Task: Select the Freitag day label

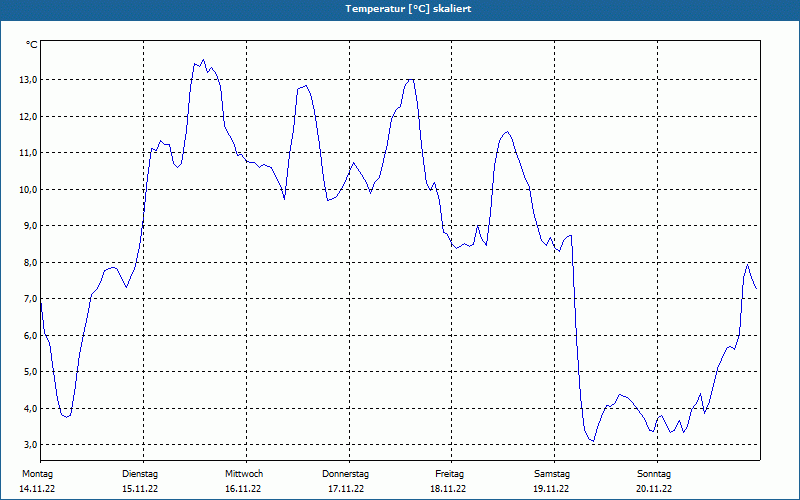Action: pyautogui.click(x=449, y=474)
